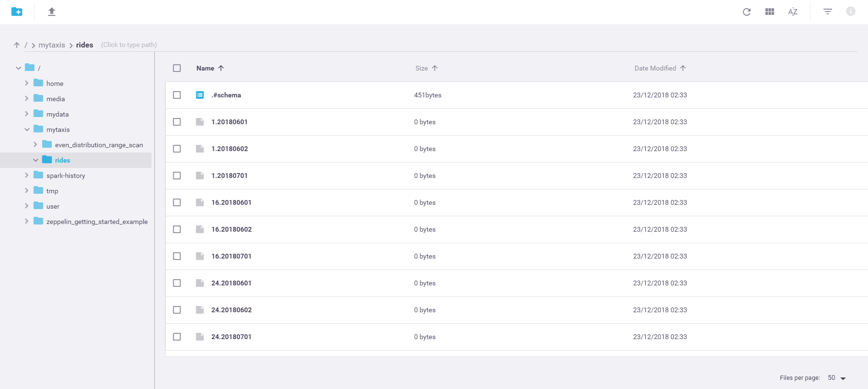Open the file named .#schema
868x389 pixels.
(226, 95)
